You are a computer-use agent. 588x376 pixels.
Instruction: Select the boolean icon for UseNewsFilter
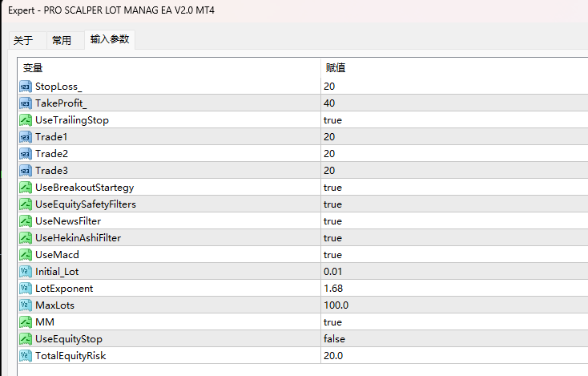point(26,221)
